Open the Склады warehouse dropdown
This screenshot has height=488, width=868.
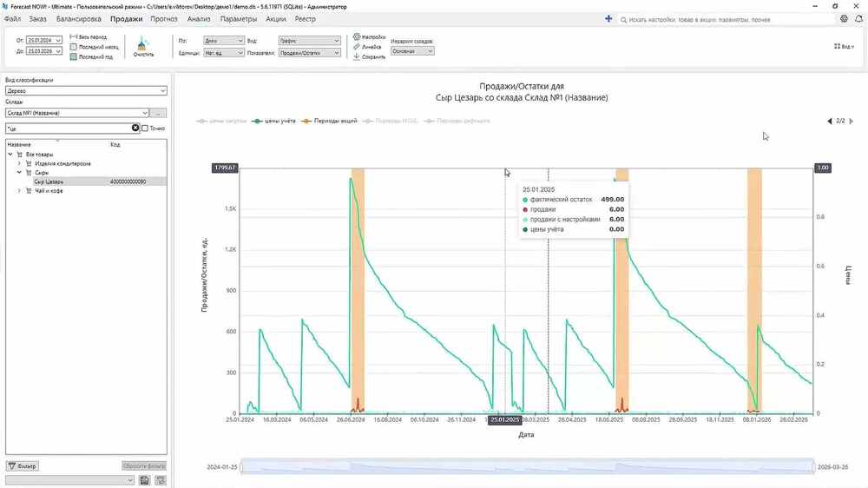click(77, 113)
